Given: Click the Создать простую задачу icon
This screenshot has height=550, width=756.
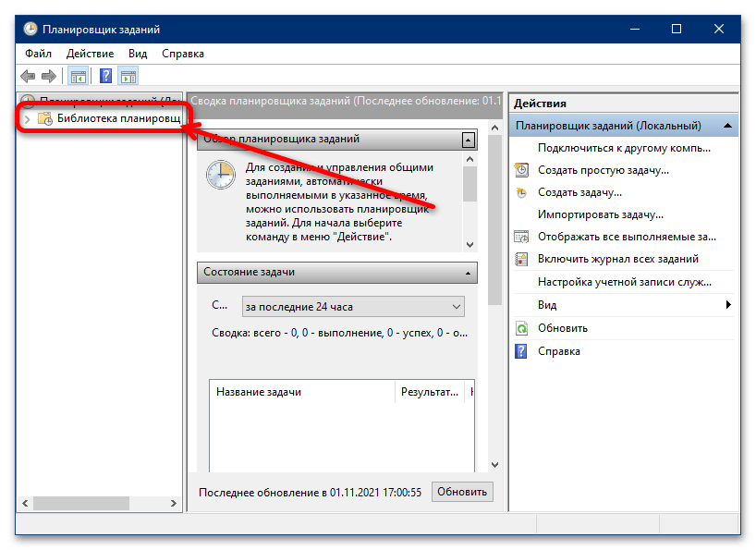Looking at the screenshot, I should pyautogui.click(x=522, y=170).
